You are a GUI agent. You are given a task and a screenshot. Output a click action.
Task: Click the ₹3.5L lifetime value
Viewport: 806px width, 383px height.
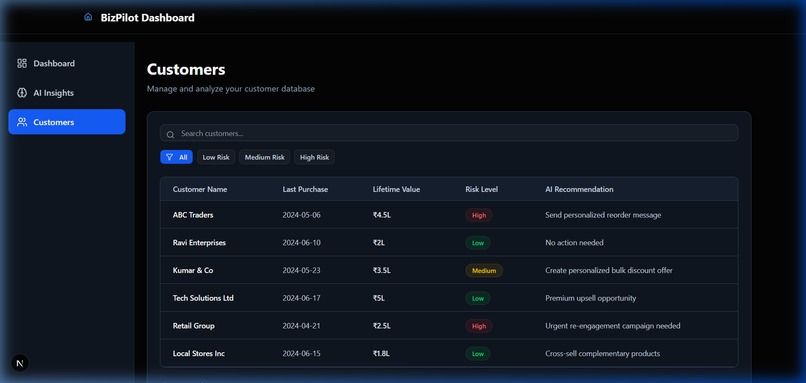(x=382, y=270)
